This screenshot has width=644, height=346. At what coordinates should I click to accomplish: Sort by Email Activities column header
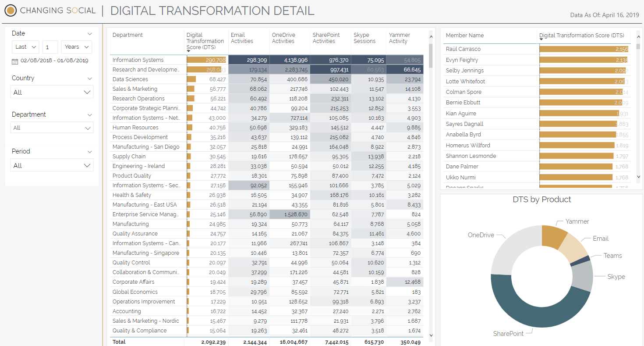(x=242, y=38)
